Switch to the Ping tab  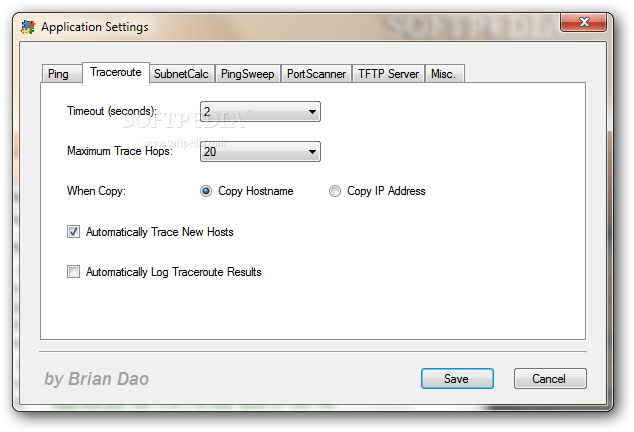click(58, 74)
